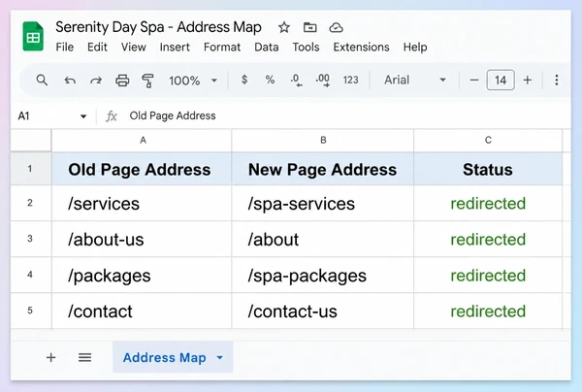The height and width of the screenshot is (392, 582).
Task: Select column C header
Action: coord(488,141)
